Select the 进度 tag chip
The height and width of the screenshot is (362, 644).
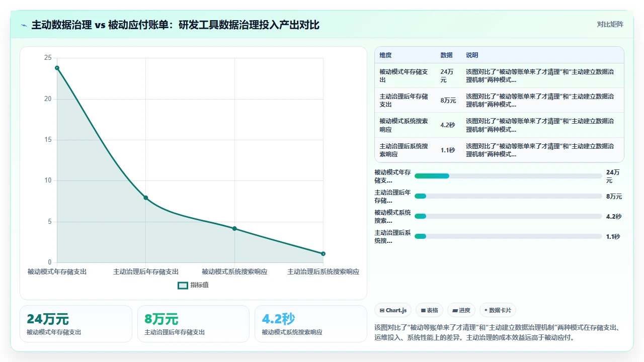(461, 310)
